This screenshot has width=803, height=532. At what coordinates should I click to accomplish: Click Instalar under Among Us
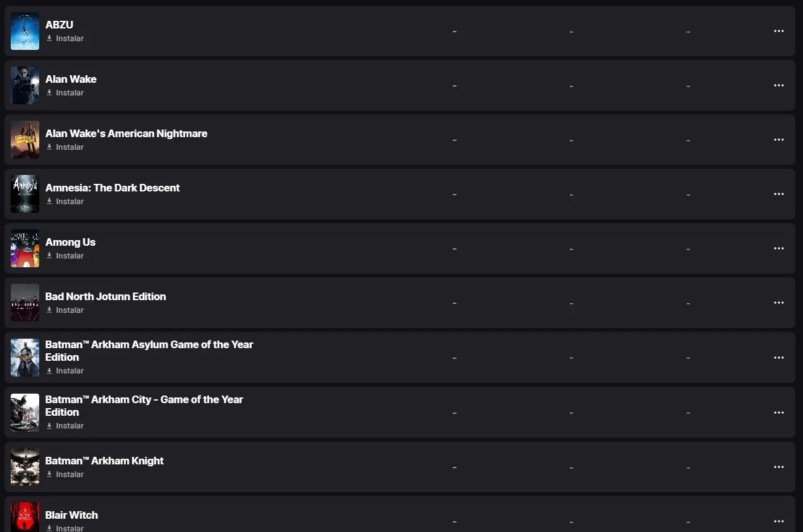[64, 256]
